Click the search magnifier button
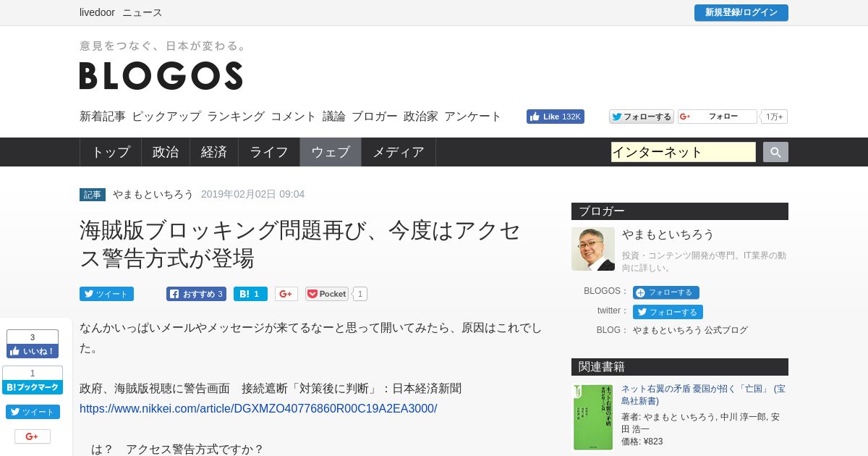The width and height of the screenshot is (868, 456). tap(775, 152)
